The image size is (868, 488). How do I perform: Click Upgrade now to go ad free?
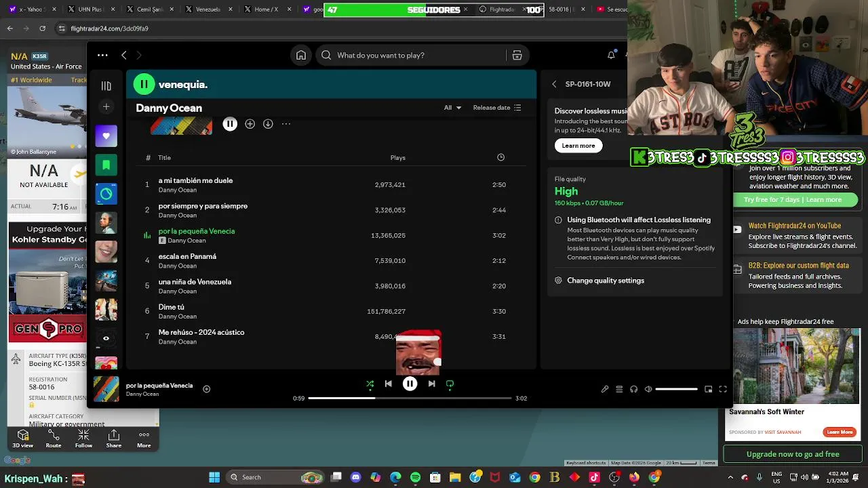(793, 454)
